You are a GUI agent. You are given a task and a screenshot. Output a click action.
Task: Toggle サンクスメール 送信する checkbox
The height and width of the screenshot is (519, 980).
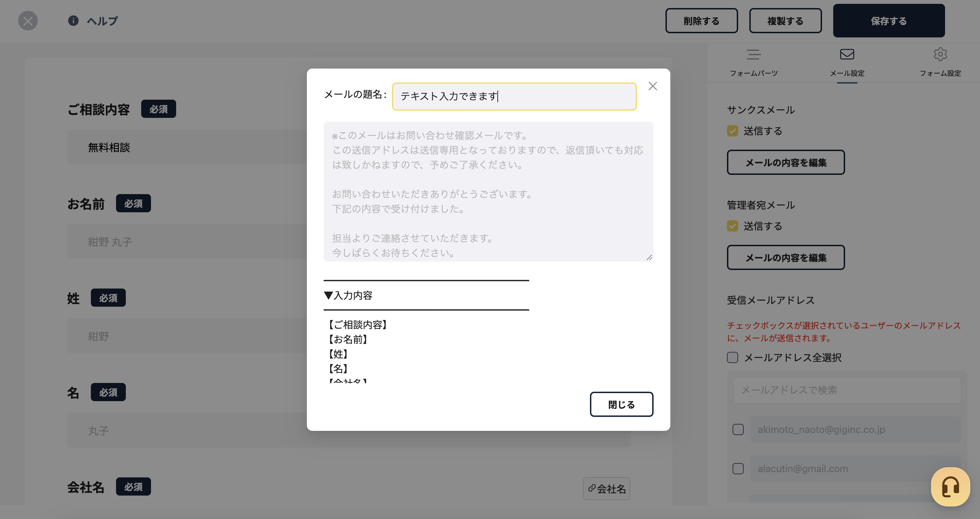pos(732,131)
